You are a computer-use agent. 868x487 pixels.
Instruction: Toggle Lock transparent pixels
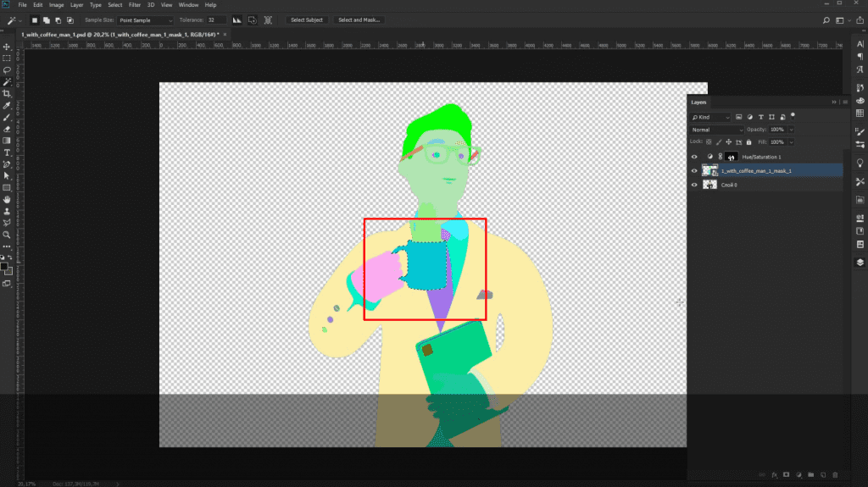(x=709, y=142)
